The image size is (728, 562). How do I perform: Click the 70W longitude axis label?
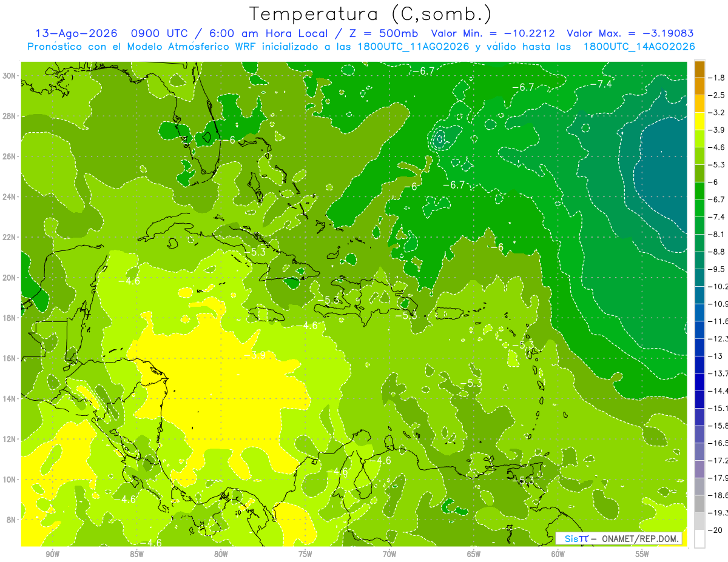(x=389, y=554)
